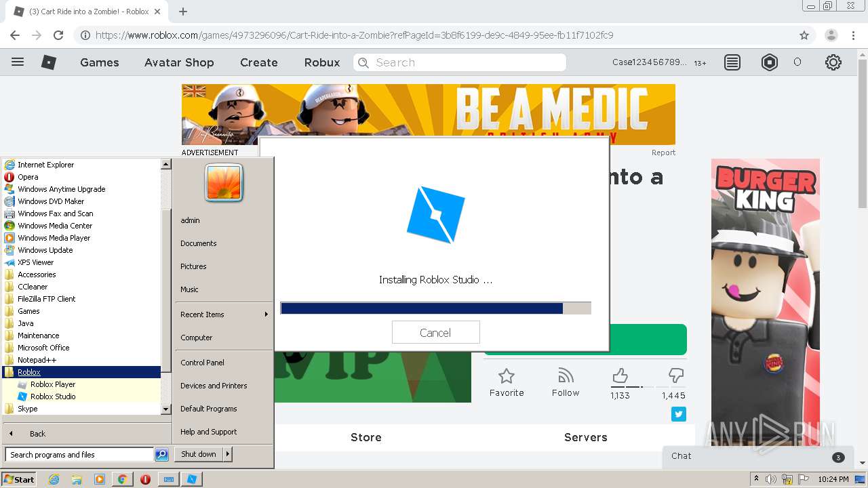
Task: Report the advertisement
Action: pos(663,152)
